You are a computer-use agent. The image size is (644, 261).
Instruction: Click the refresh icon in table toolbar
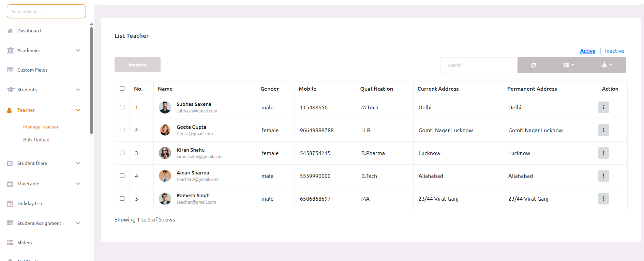click(534, 65)
